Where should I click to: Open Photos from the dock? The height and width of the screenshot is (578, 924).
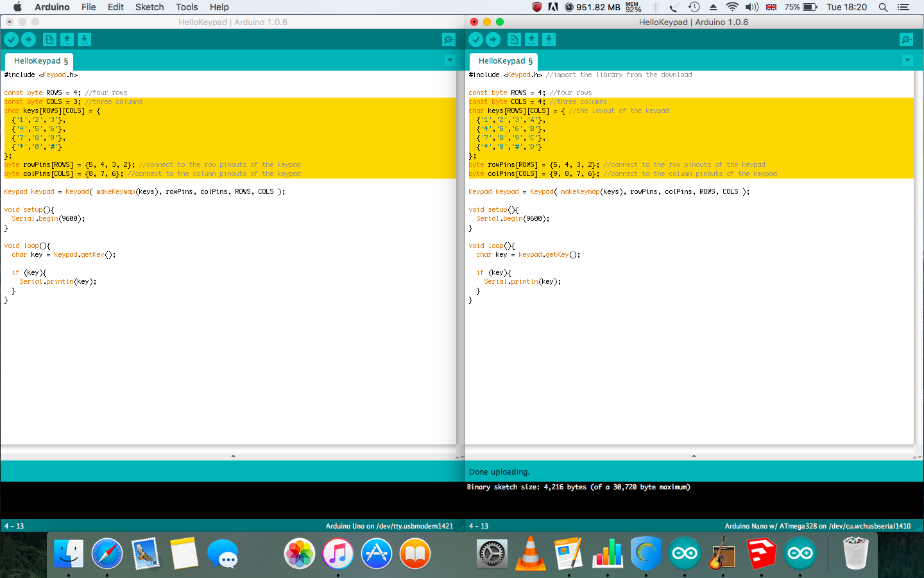[300, 554]
